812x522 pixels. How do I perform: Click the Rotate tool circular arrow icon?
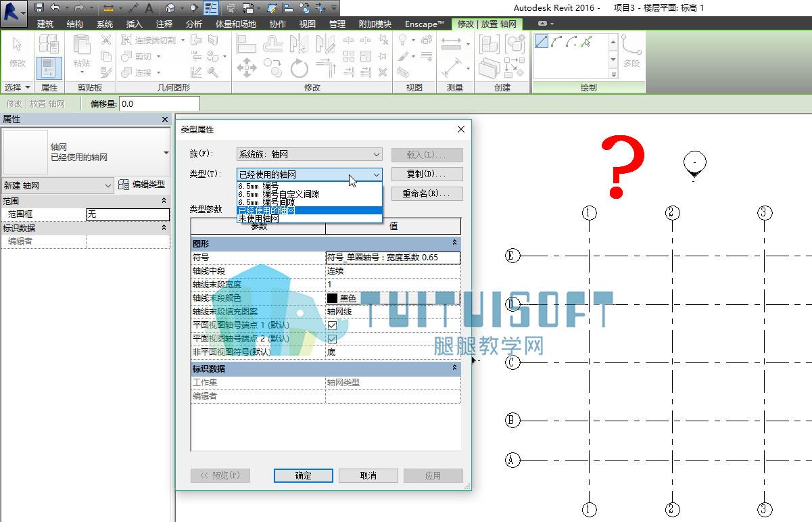300,68
